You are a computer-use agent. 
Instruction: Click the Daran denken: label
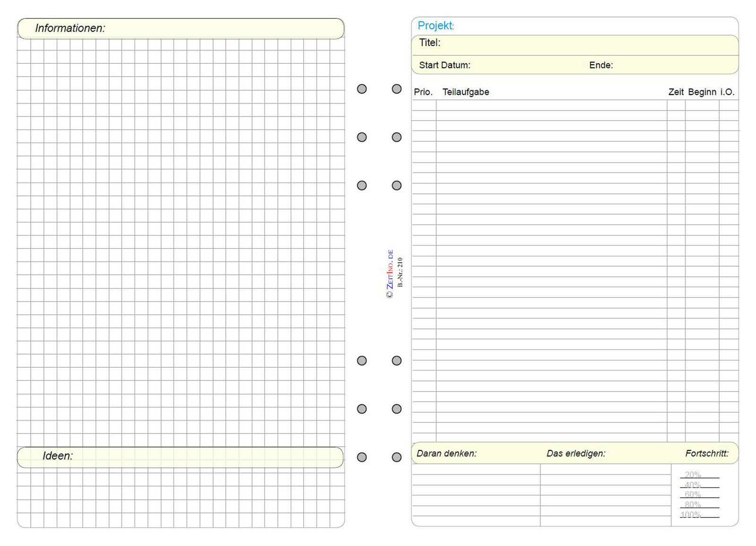447,453
